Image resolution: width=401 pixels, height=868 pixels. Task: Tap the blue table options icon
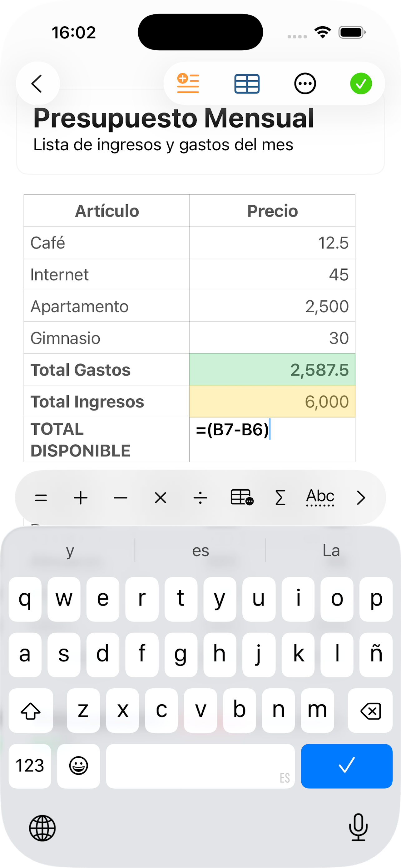coord(247,83)
